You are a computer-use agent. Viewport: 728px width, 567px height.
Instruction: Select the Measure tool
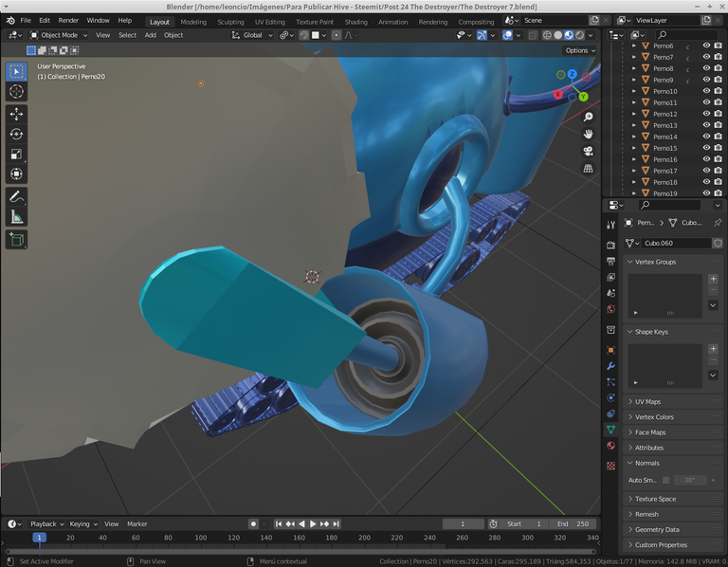click(x=16, y=217)
